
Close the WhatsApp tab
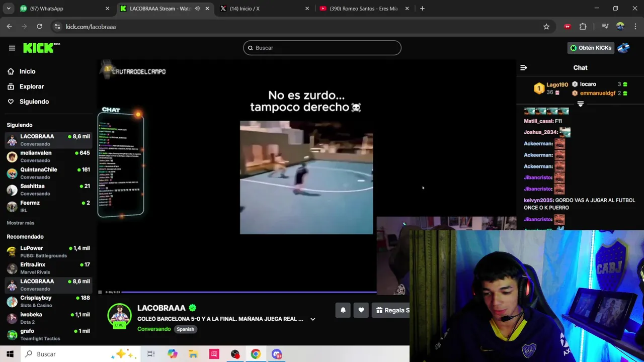107,9
